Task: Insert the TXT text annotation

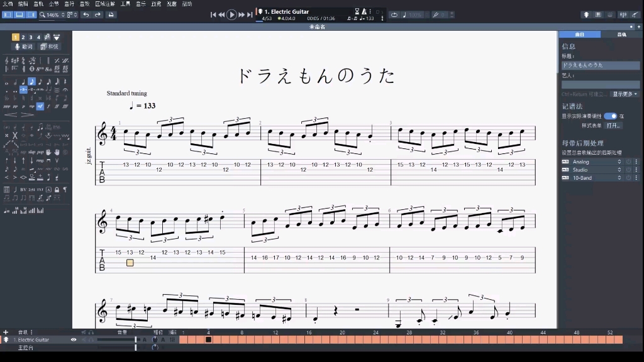Action: click(x=40, y=190)
